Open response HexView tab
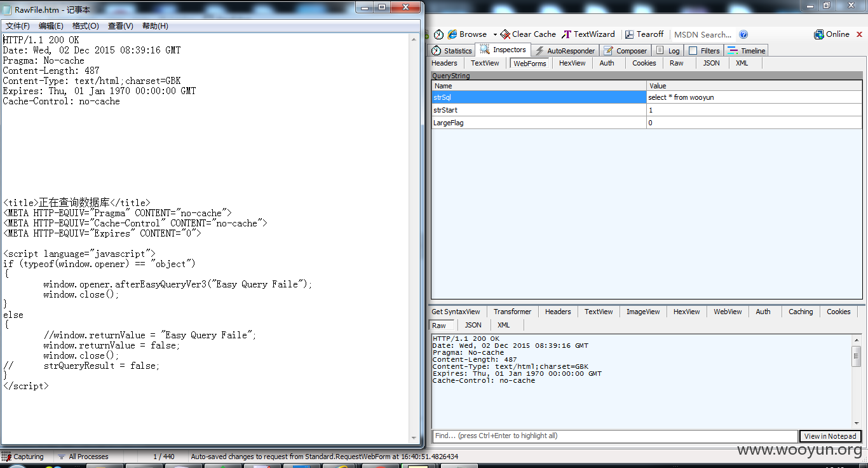This screenshot has width=868, height=468. 686,312
